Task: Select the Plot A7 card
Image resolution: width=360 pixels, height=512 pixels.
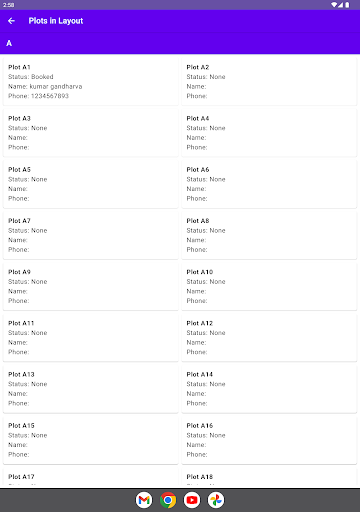Action: pos(91,235)
